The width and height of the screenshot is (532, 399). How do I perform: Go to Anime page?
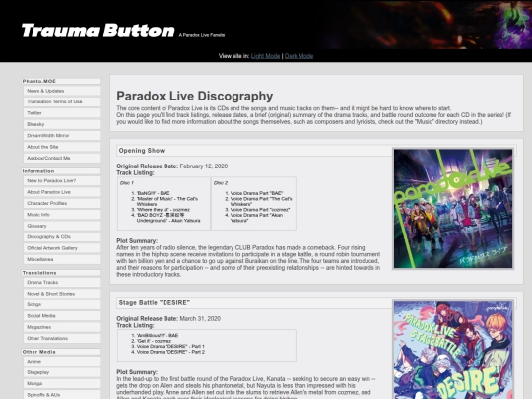[x=62, y=362]
